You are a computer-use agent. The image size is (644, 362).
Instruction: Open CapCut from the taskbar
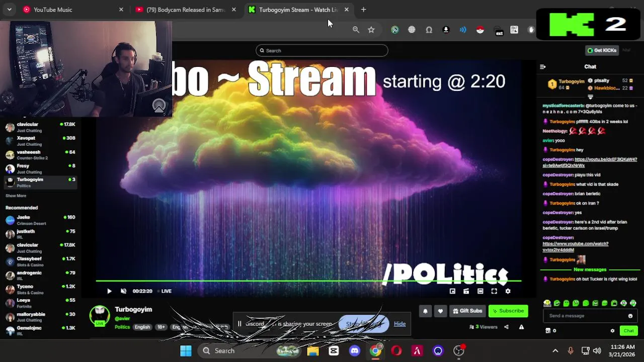(334, 351)
